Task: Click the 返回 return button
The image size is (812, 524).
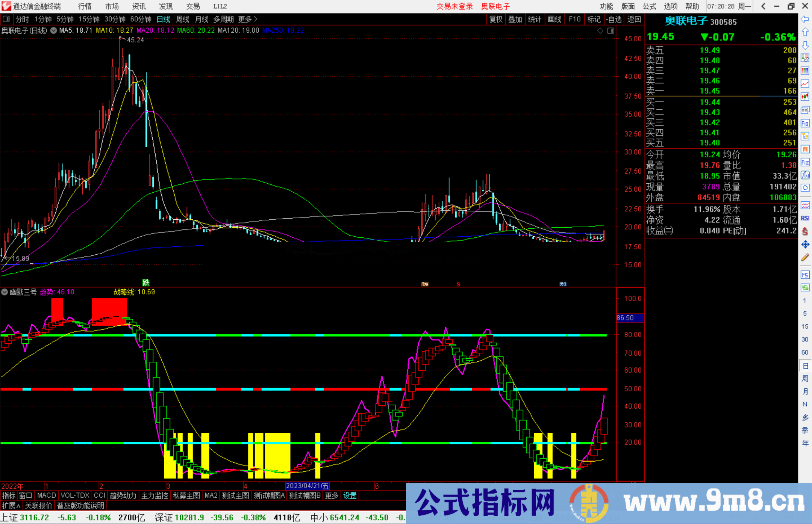Action: (x=634, y=19)
